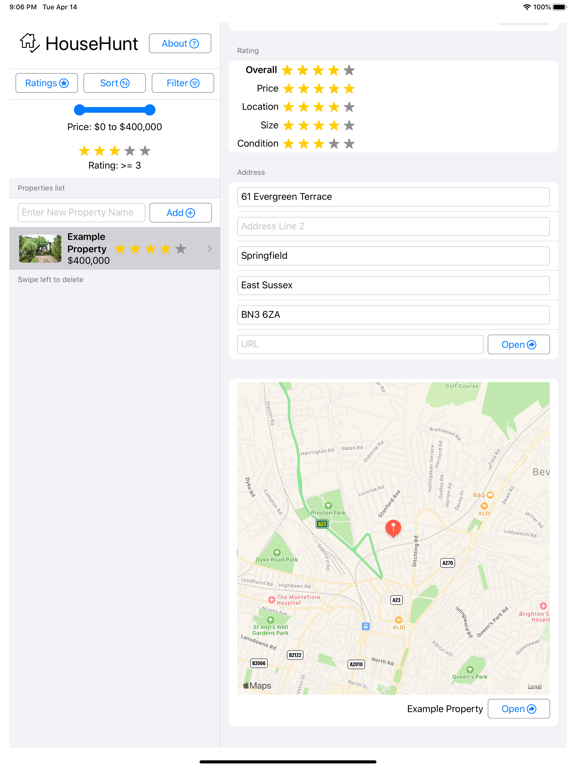The height and width of the screenshot is (768, 576).
Task: Edit the BN3 6ZA postcode field
Action: (393, 314)
